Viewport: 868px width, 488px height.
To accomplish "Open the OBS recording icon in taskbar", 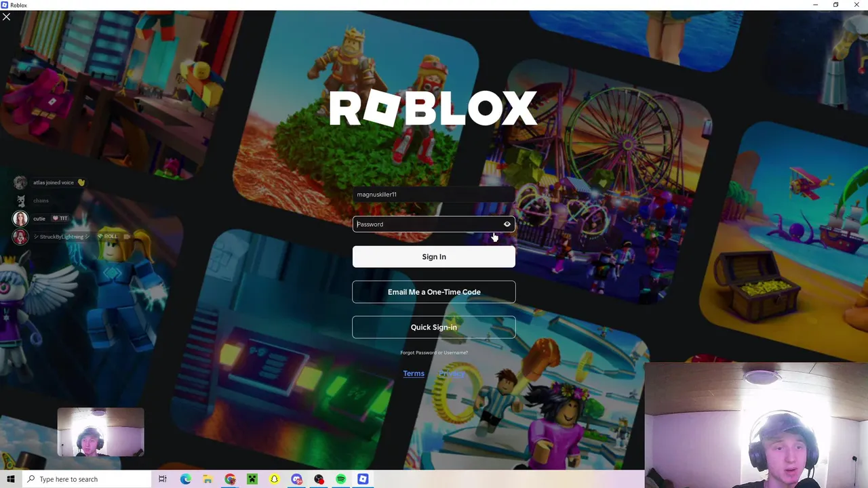I will click(319, 479).
